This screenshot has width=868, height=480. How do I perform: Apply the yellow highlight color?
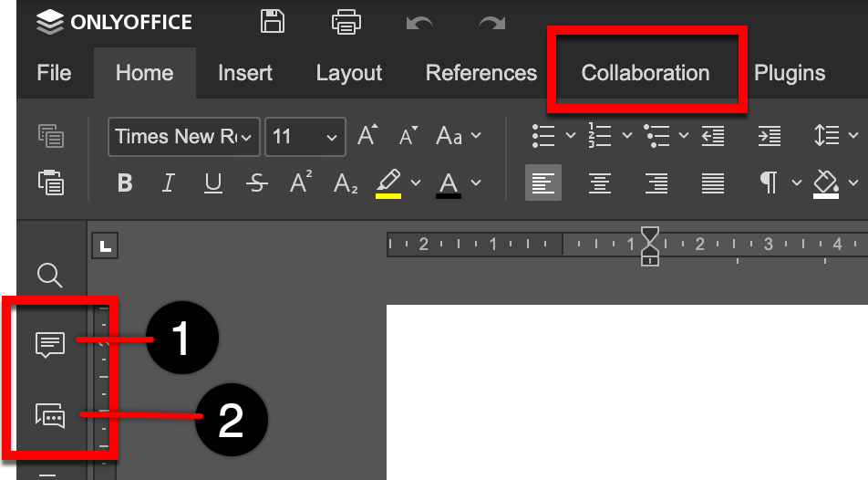tap(389, 183)
